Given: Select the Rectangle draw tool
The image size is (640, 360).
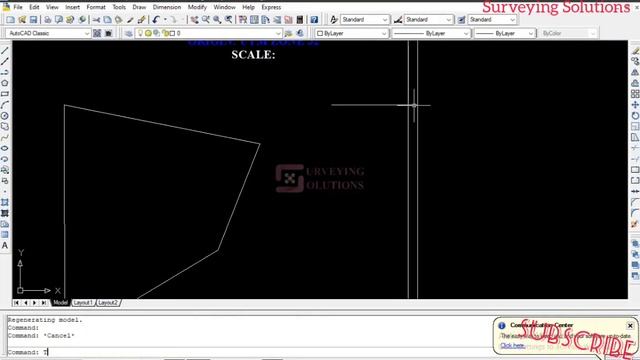Looking at the screenshot, I should coord(5,94).
